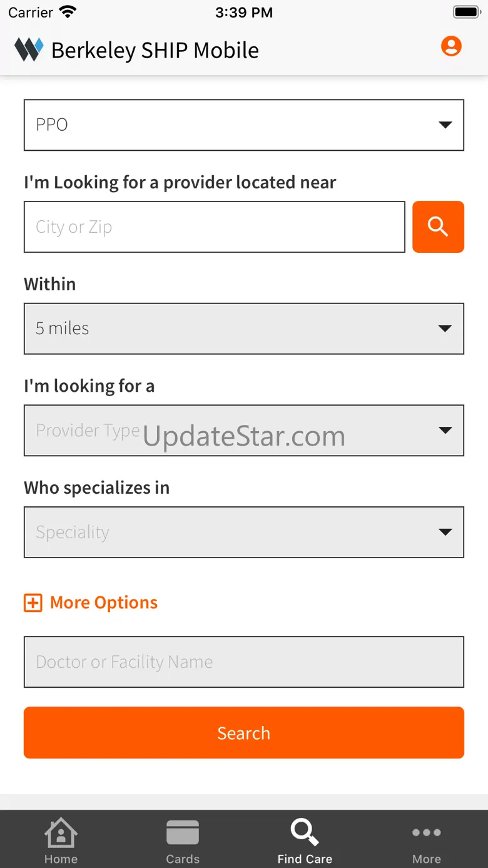This screenshot has height=868, width=488.
Task: Tap the Berkeley SHIP Mobile title
Action: tap(155, 50)
